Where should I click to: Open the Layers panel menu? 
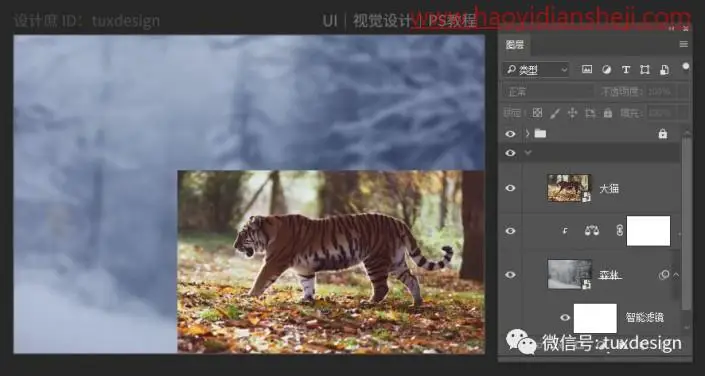tap(683, 44)
